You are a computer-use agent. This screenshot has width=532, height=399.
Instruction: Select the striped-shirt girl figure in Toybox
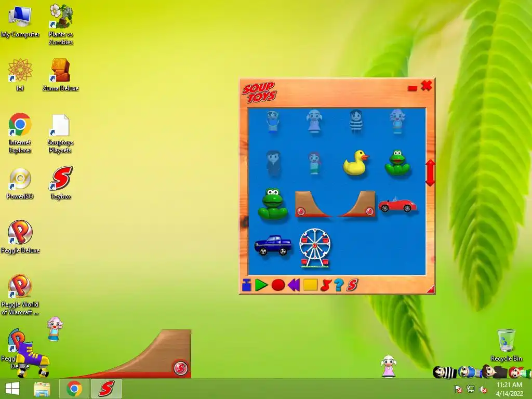[x=356, y=121]
